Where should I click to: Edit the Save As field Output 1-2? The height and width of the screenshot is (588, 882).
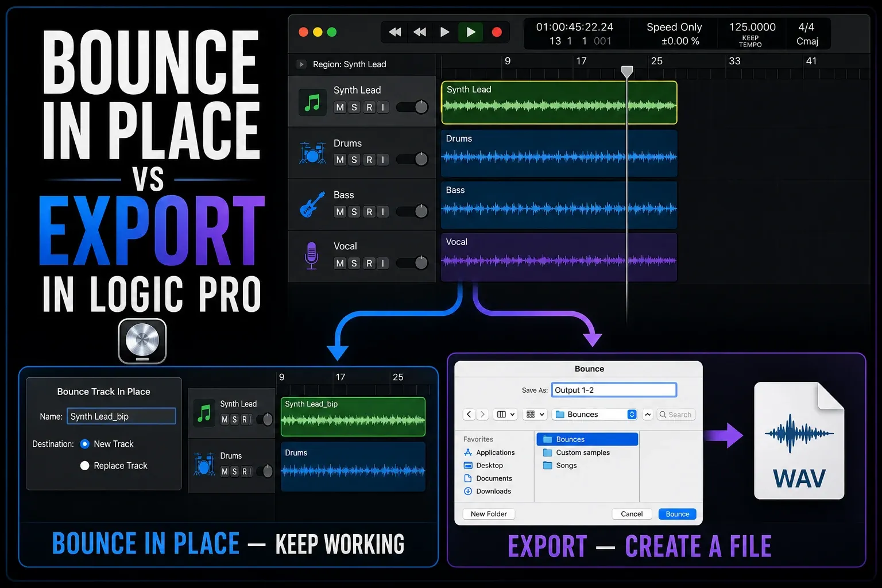(614, 390)
